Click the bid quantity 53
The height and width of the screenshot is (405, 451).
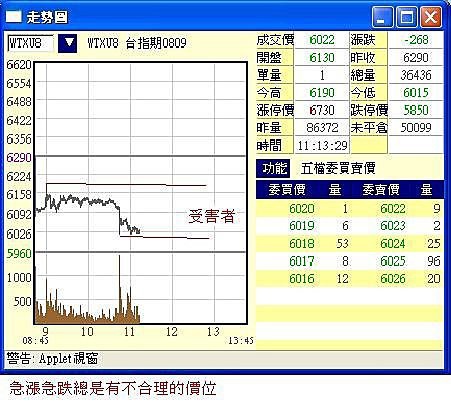point(342,244)
